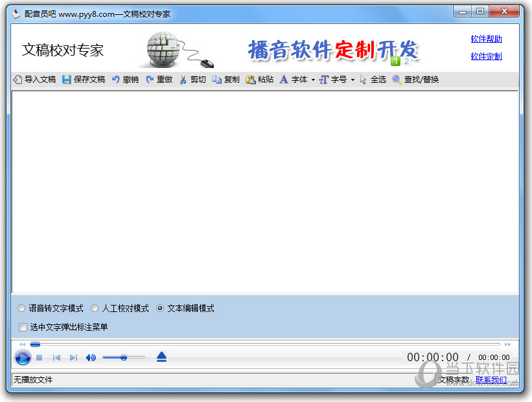Switch the banner to page 1
Screen dimensions: 532x402
coord(395,61)
